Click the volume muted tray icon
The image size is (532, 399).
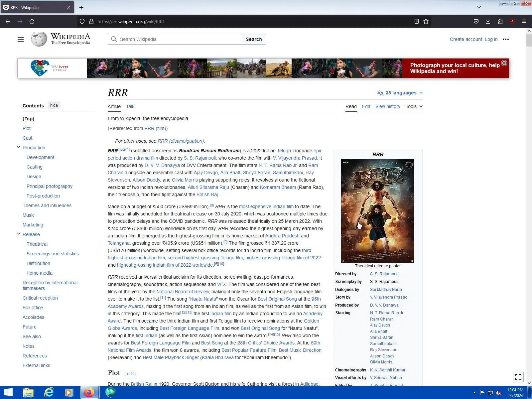click(x=498, y=393)
